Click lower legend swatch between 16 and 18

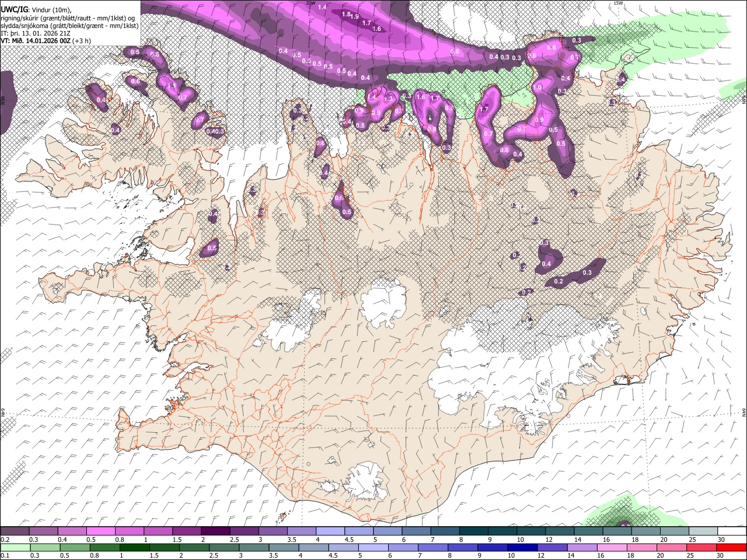tap(612, 547)
